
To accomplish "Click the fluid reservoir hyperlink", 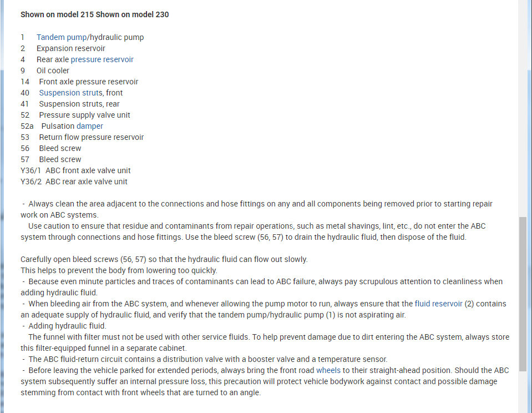I will pyautogui.click(x=438, y=304).
